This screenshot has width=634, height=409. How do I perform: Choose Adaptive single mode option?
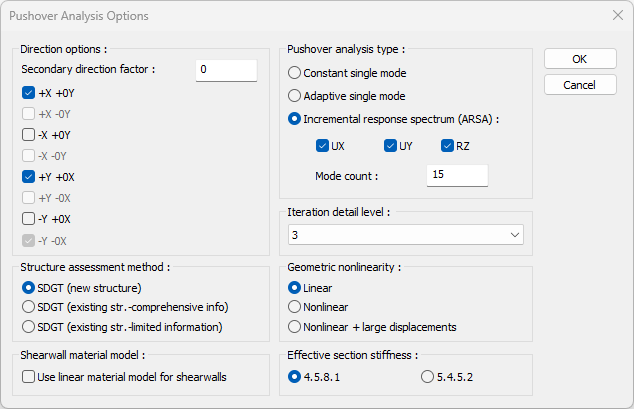click(x=295, y=96)
